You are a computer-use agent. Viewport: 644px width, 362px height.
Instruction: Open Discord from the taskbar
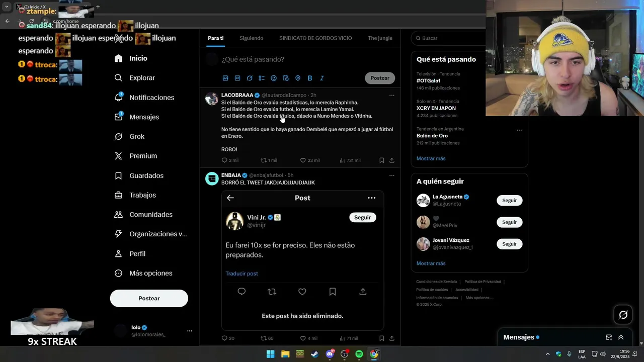pyautogui.click(x=330, y=354)
